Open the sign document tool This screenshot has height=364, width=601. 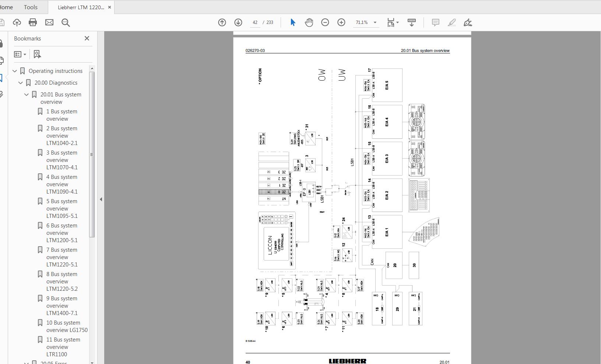tap(468, 22)
